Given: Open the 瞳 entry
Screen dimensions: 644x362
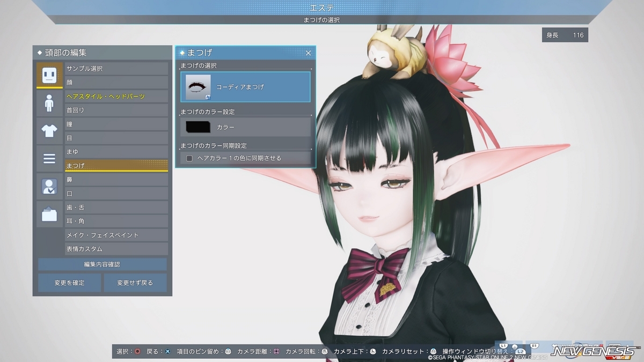Looking at the screenshot, I should tap(116, 124).
